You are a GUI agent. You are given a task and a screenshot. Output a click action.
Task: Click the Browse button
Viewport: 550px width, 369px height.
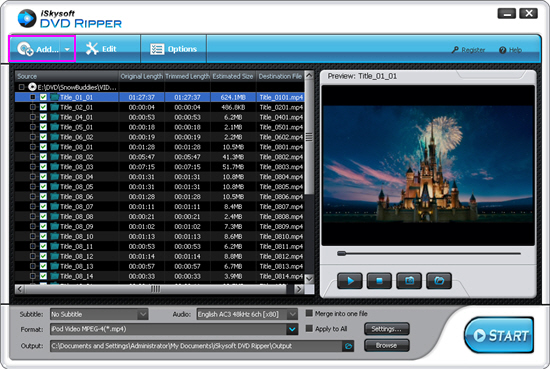tap(387, 345)
